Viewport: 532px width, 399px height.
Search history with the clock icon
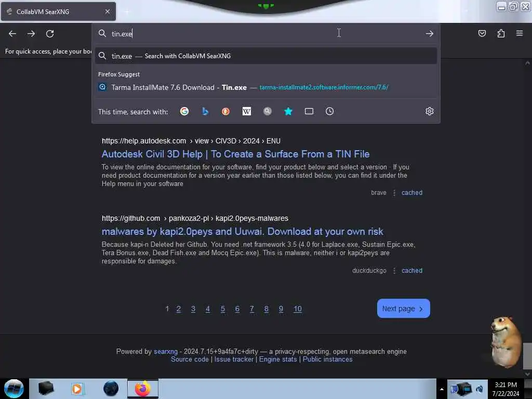[x=329, y=111]
